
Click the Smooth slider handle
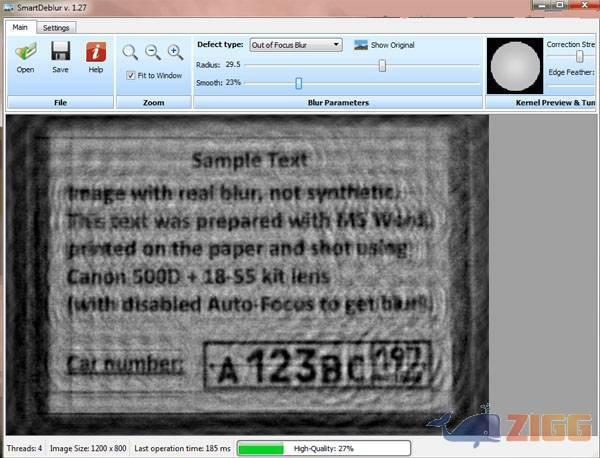[x=298, y=82]
